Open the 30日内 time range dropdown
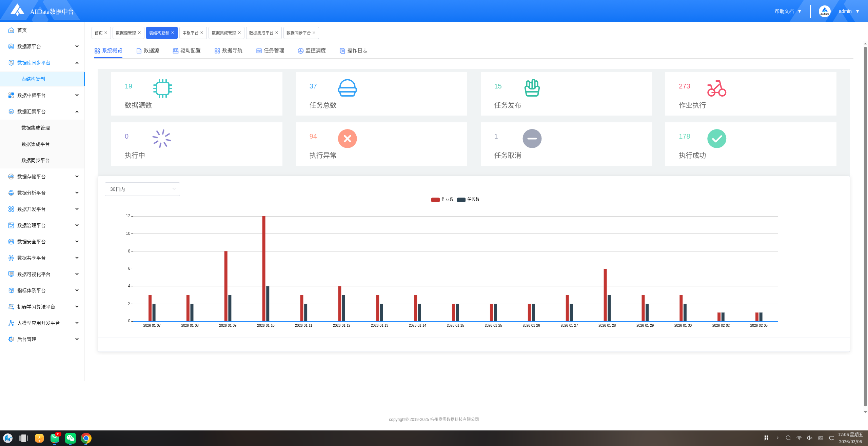The height and width of the screenshot is (446, 868). (x=142, y=189)
